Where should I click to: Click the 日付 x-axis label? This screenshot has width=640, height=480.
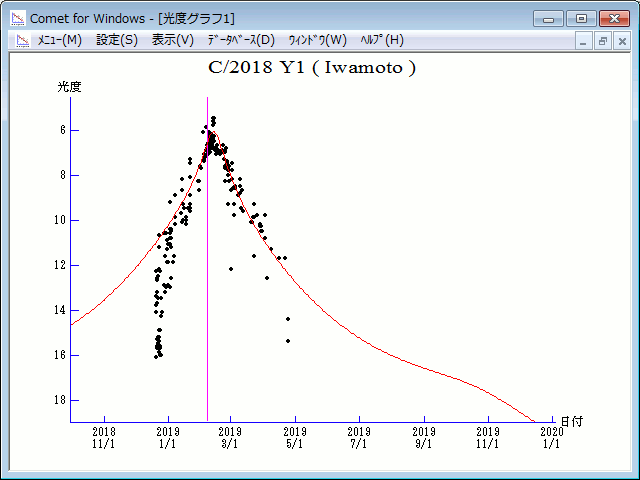pyautogui.click(x=571, y=421)
